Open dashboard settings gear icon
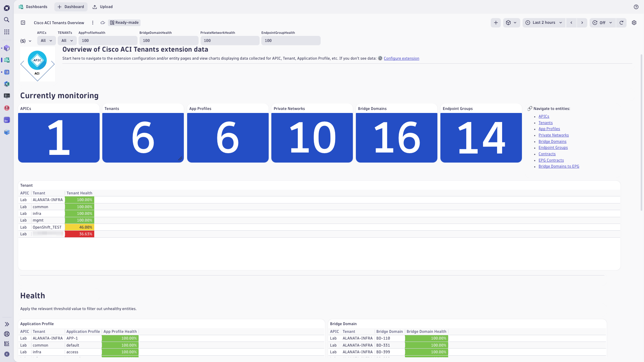This screenshot has height=362, width=644. (x=634, y=22)
